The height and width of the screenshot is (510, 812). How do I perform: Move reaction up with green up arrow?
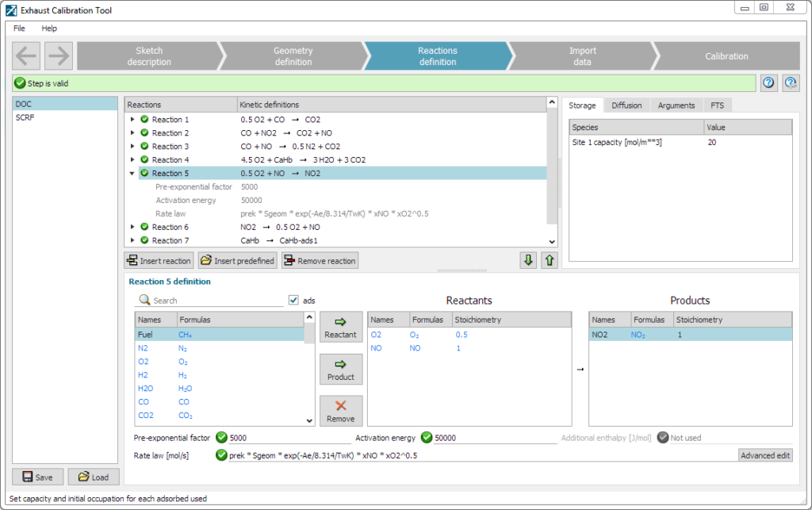click(550, 260)
